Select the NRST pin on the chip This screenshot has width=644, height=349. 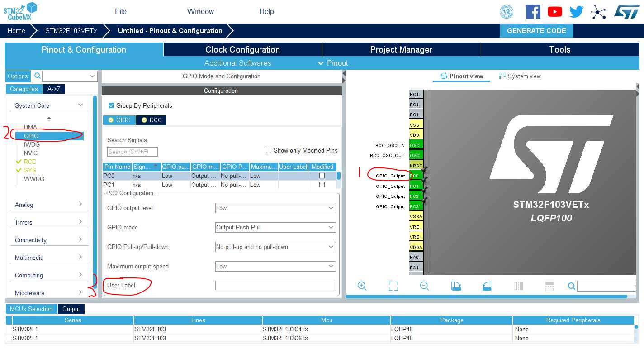coord(416,166)
